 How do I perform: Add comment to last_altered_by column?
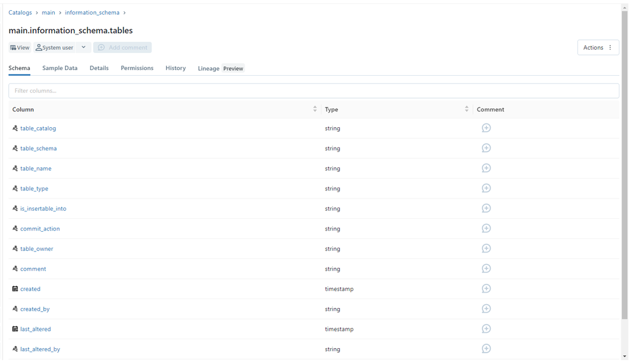coord(486,349)
